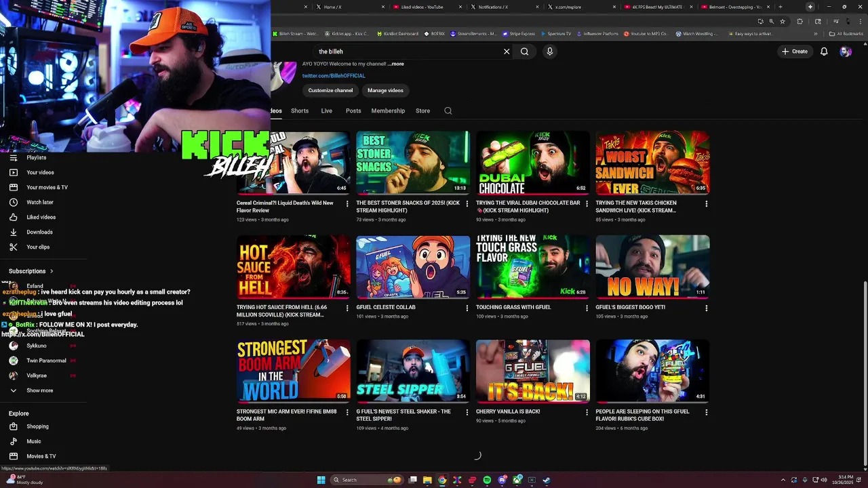868x488 pixels.
Task: Switch to the Posts channel tab
Action: pos(353,110)
